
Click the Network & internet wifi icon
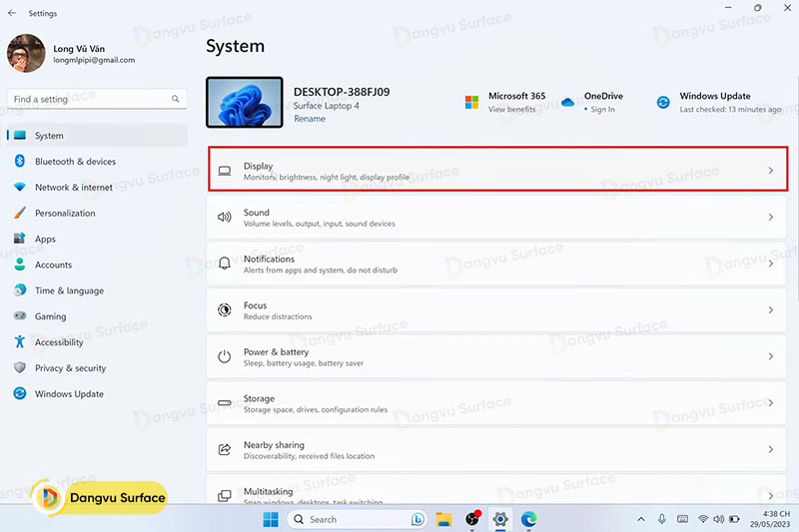(19, 188)
